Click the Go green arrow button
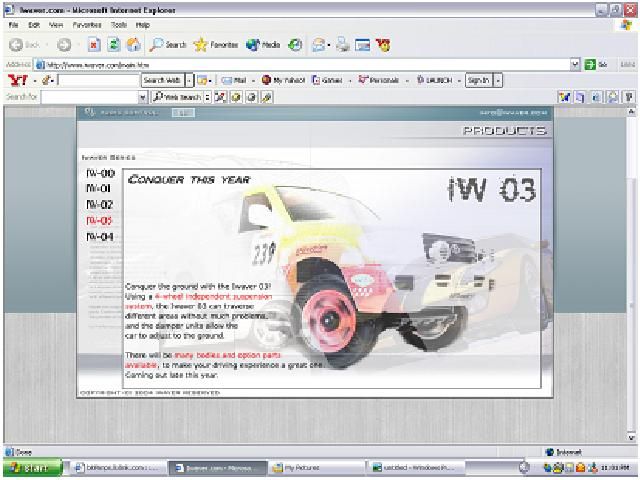 [590, 64]
